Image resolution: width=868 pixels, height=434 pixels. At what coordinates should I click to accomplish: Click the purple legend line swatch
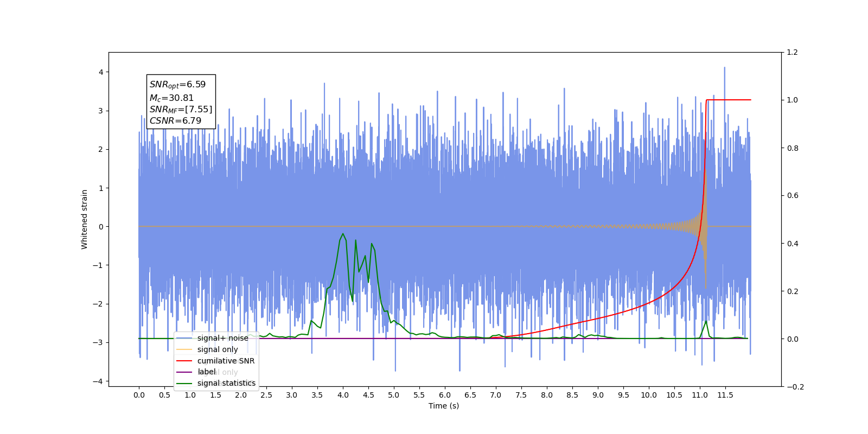point(184,372)
